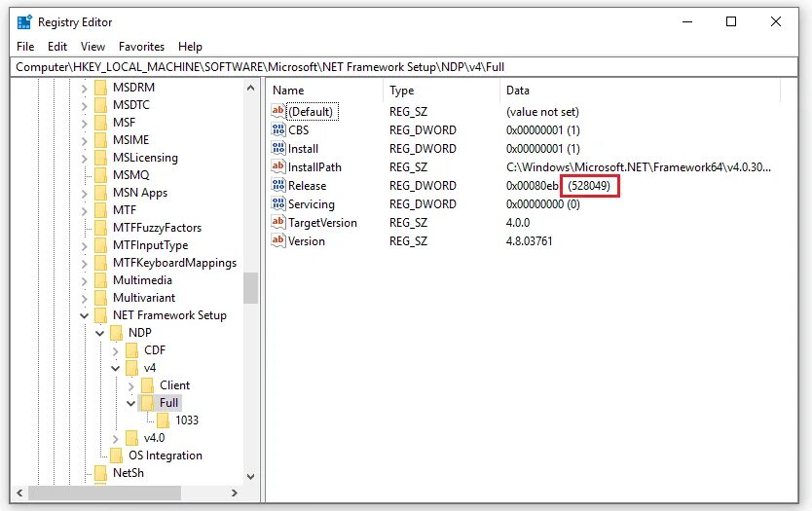Select the Multivariant key

pyautogui.click(x=144, y=298)
